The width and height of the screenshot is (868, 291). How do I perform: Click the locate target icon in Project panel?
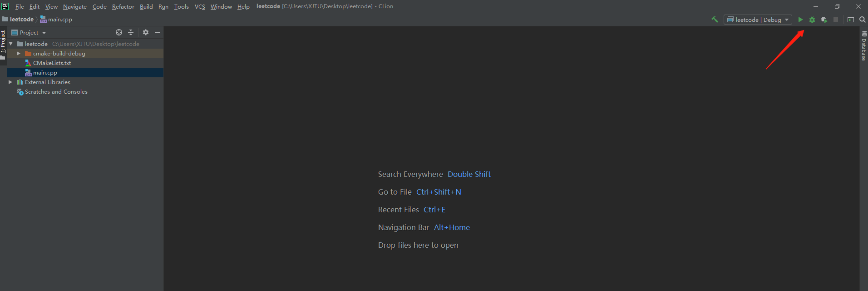[x=119, y=32]
